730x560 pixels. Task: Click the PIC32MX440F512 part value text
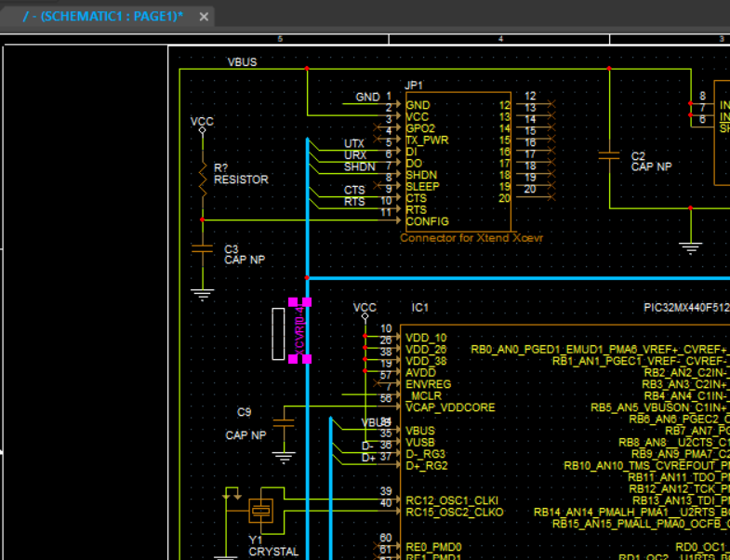(686, 308)
